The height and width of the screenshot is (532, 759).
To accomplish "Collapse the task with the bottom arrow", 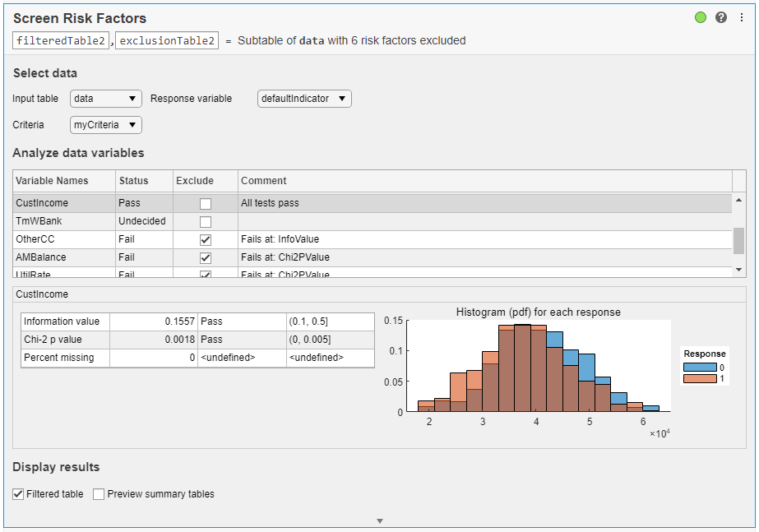I will pos(379,520).
